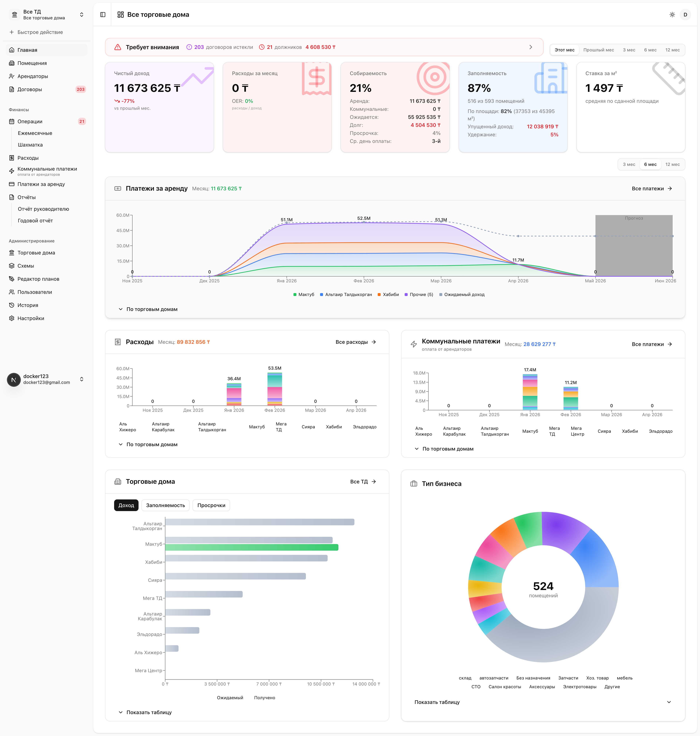This screenshot has width=700, height=736.
Task: Click the D user avatar
Action: pos(685,15)
